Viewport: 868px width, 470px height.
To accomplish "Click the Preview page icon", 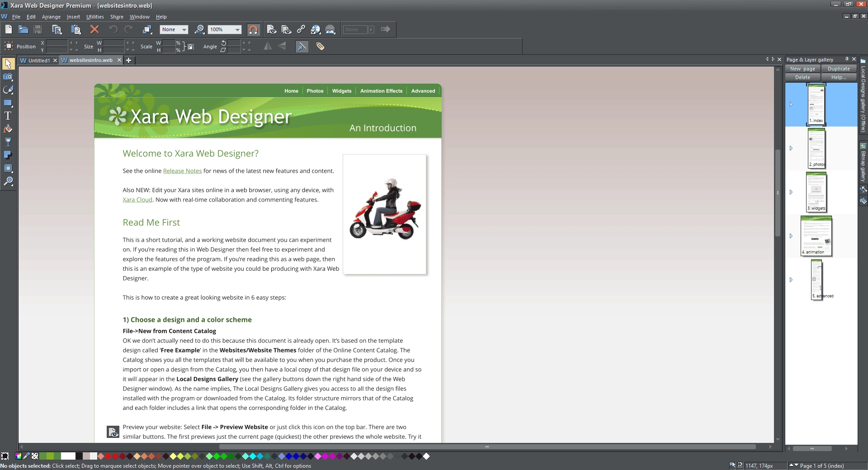I will coord(271,29).
